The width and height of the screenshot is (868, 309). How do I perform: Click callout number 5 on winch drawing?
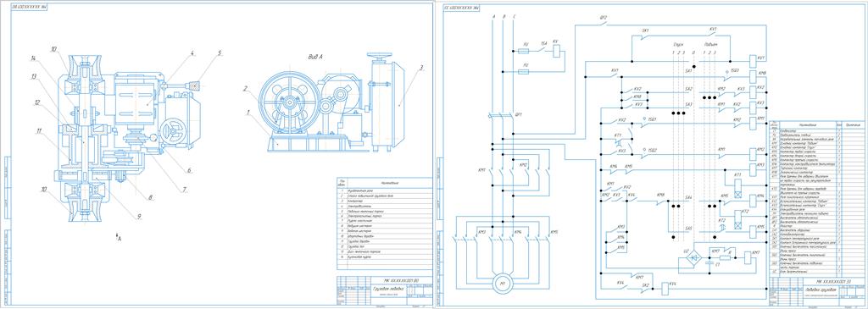click(x=220, y=53)
